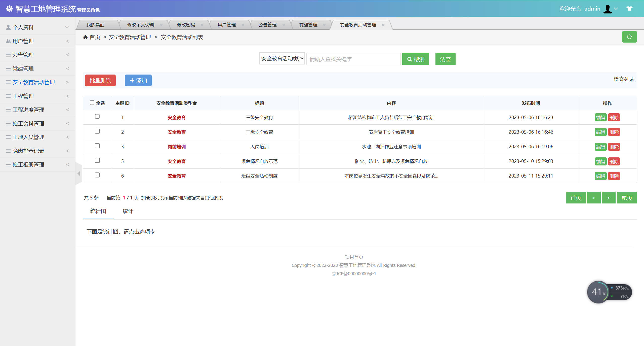Expand the 工程管理 sidebar section
The width and height of the screenshot is (644, 346).
pos(23,96)
